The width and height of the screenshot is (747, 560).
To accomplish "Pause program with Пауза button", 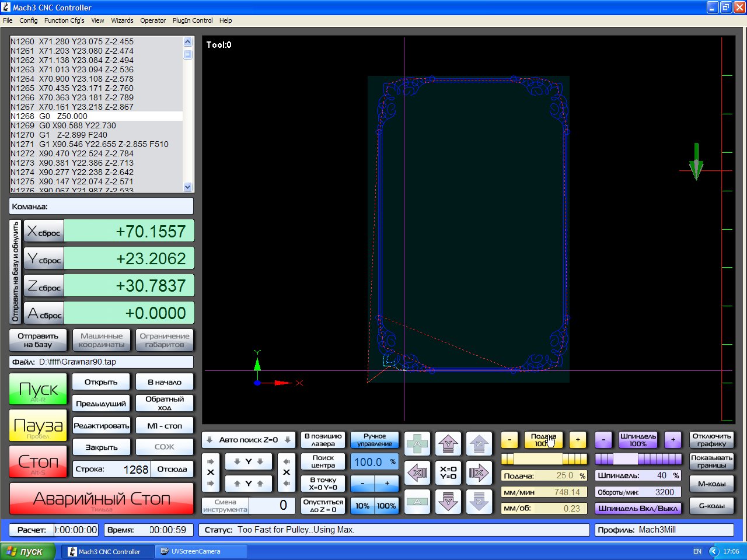I will coord(38,425).
